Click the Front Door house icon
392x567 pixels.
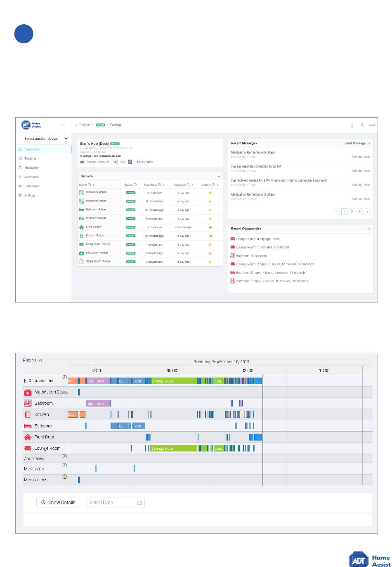28,437
